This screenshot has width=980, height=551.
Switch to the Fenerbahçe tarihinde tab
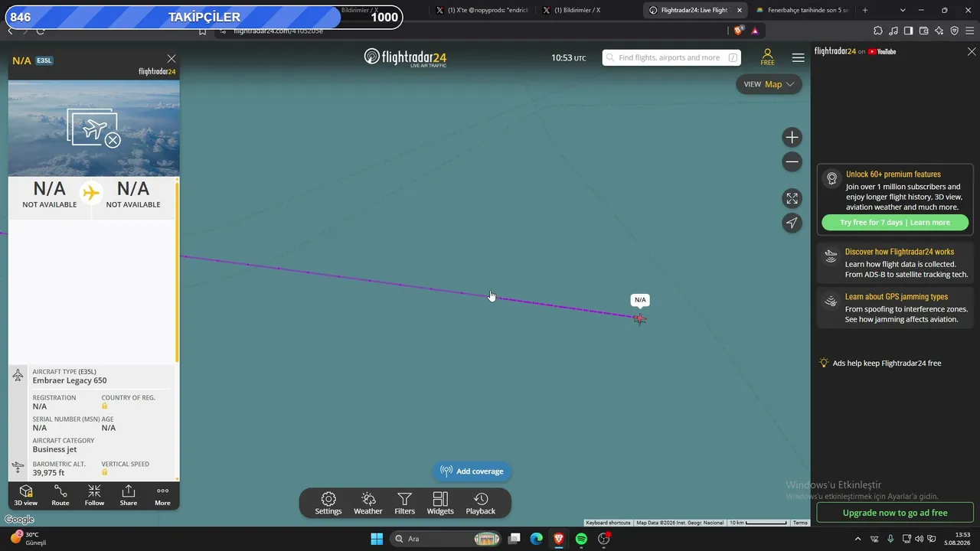[x=802, y=10]
